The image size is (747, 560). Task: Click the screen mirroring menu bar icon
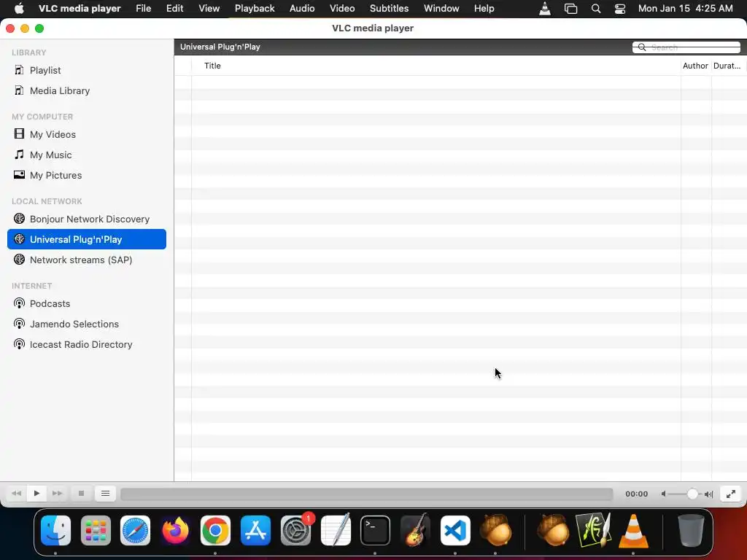coord(570,9)
